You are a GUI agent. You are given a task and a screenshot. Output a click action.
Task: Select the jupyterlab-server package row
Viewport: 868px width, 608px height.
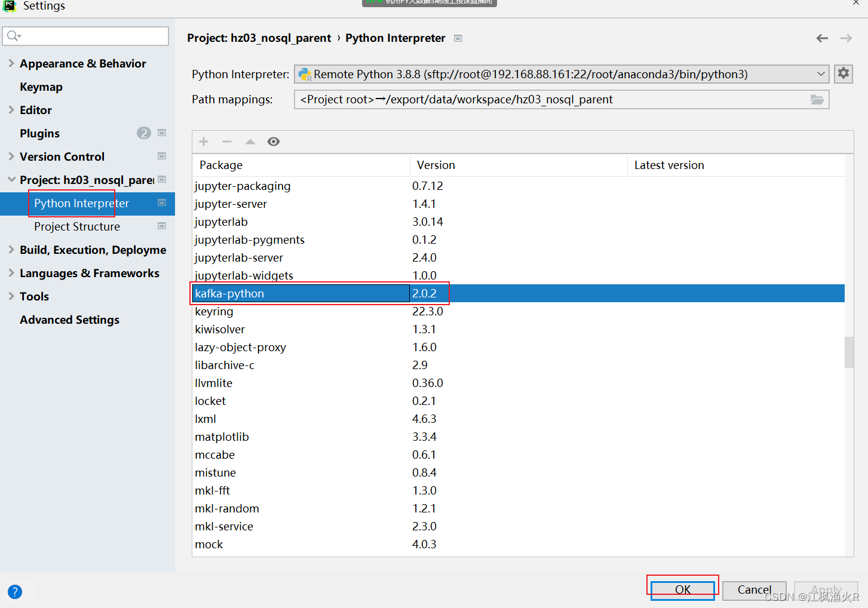pos(519,257)
